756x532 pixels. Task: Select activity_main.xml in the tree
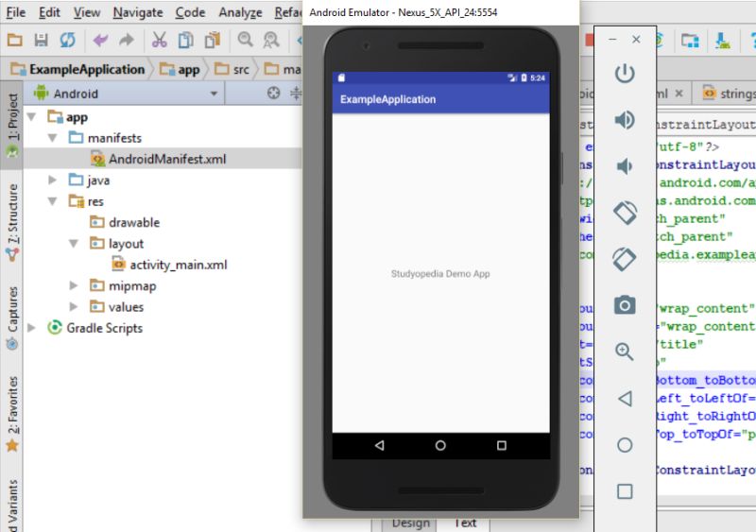tap(169, 265)
